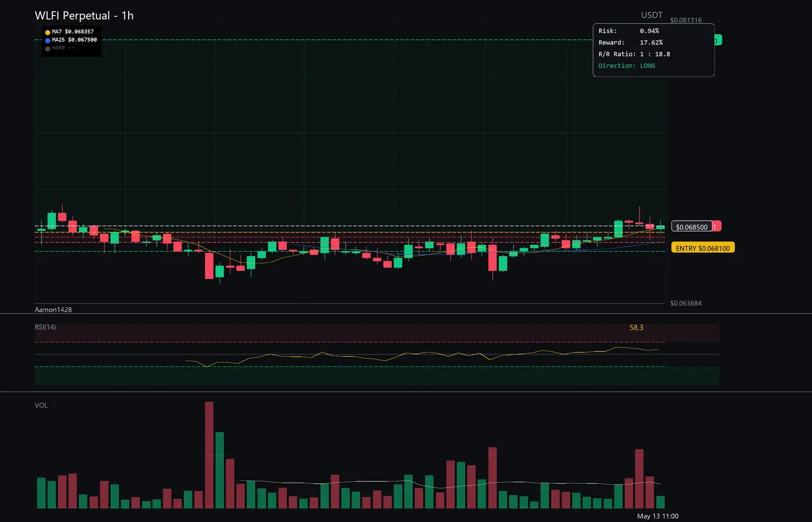The height and width of the screenshot is (522, 812).
Task: Click the Risk 0.94% row
Action: pyautogui.click(x=629, y=31)
